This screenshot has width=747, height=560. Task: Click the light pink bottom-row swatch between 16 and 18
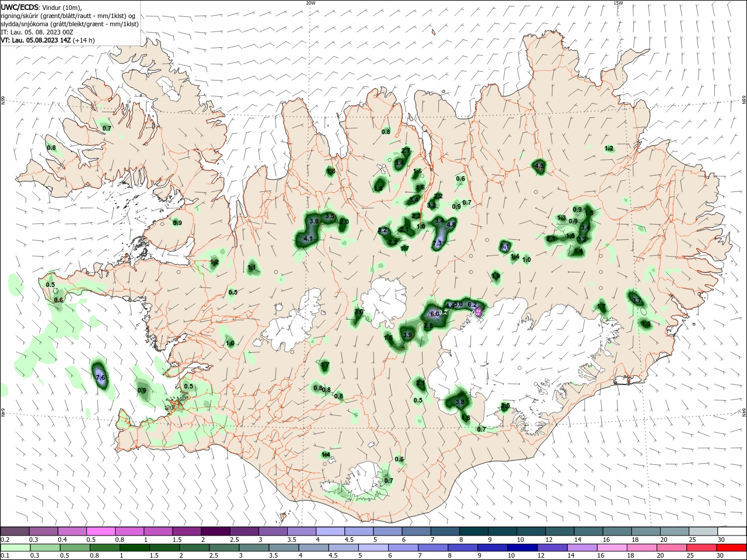[x=611, y=548]
